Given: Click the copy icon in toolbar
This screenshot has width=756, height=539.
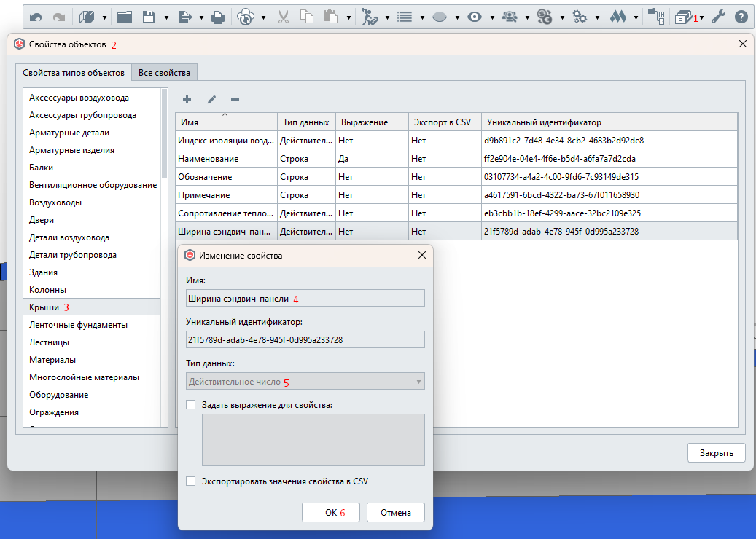Looking at the screenshot, I should point(307,17).
